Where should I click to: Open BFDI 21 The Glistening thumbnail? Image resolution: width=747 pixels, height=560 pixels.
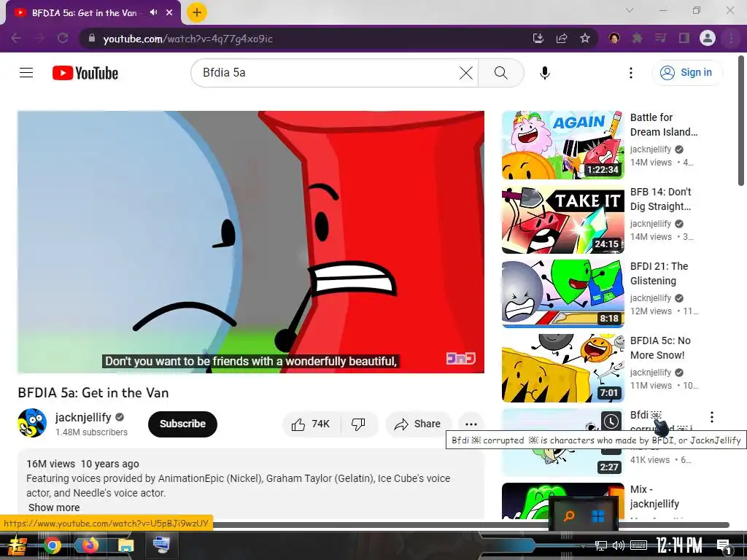(x=562, y=294)
